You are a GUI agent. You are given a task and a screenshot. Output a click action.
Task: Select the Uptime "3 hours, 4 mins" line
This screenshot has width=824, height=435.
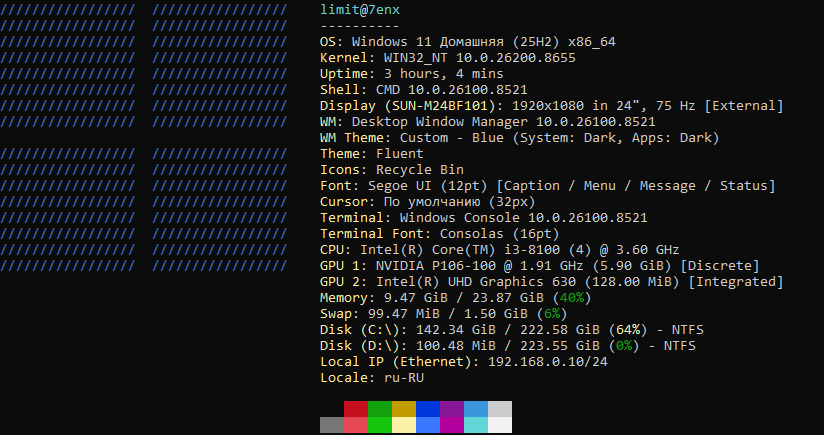[412, 74]
